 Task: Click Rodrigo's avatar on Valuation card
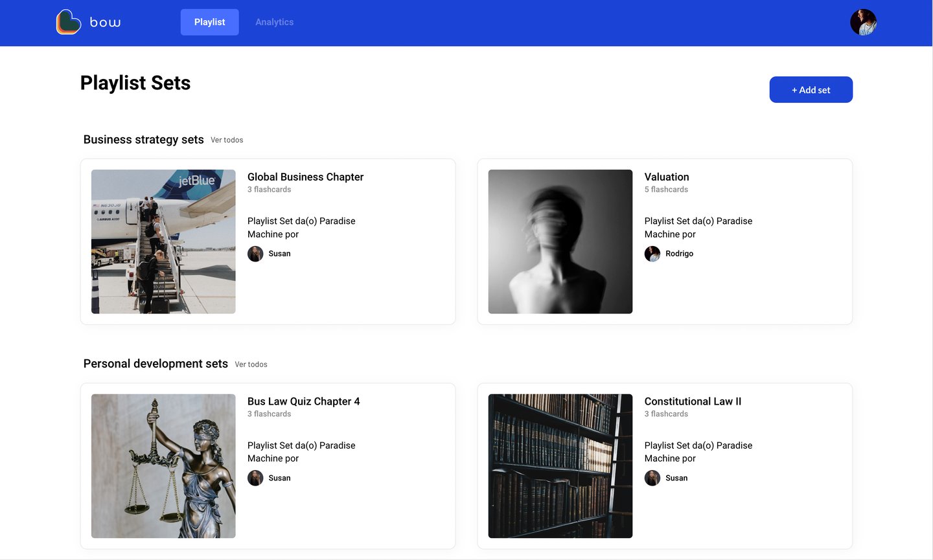tap(652, 254)
